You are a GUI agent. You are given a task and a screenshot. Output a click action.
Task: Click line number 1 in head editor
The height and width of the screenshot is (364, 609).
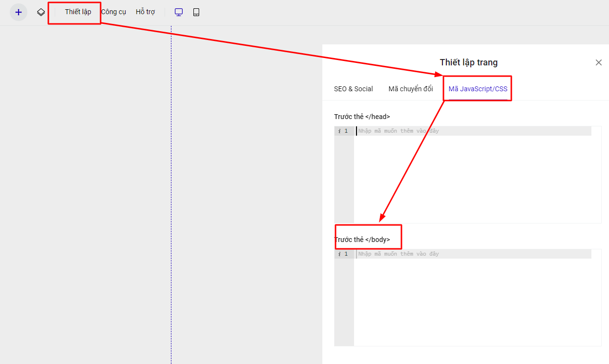[x=346, y=131]
